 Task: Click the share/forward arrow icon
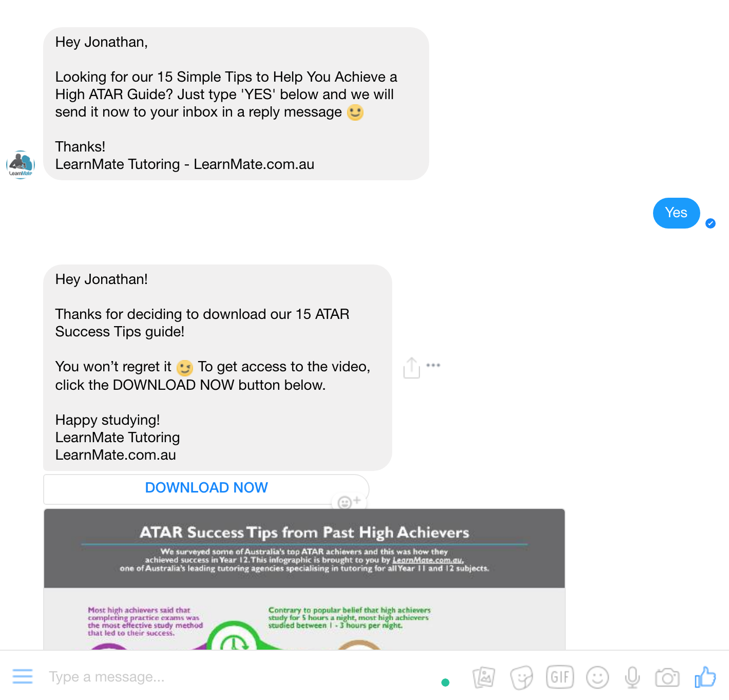[x=412, y=368]
